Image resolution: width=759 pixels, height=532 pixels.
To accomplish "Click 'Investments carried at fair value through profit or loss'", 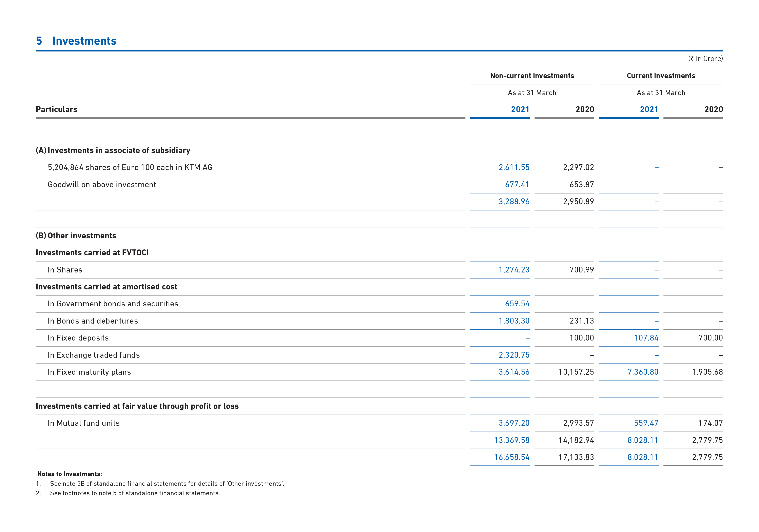I will pyautogui.click(x=137, y=406).
